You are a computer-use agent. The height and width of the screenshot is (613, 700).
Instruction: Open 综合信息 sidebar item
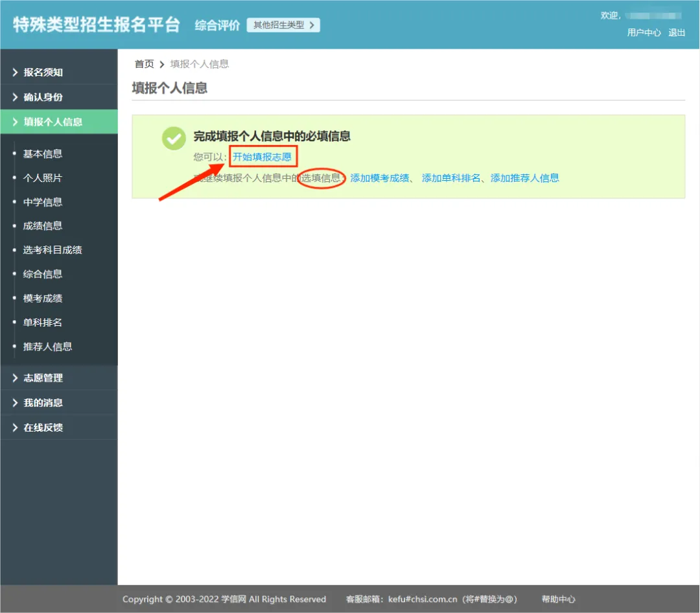point(43,274)
